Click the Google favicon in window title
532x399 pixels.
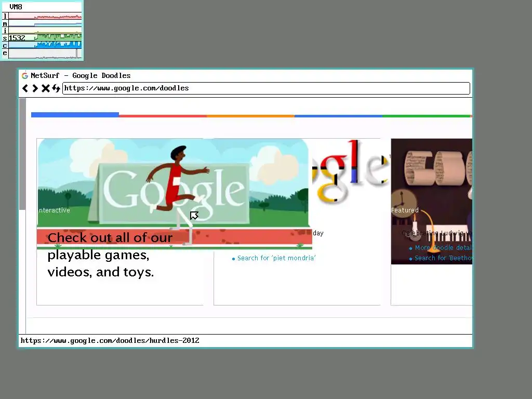pyautogui.click(x=25, y=76)
